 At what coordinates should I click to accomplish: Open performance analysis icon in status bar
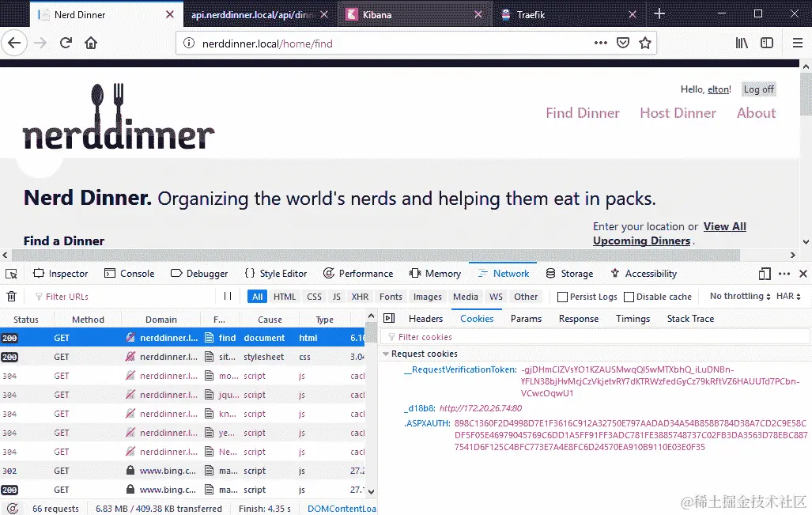click(x=13, y=509)
